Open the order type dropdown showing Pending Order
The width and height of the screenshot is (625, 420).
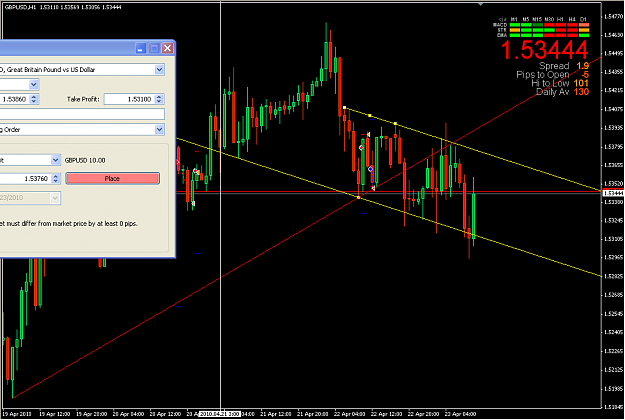(x=159, y=130)
